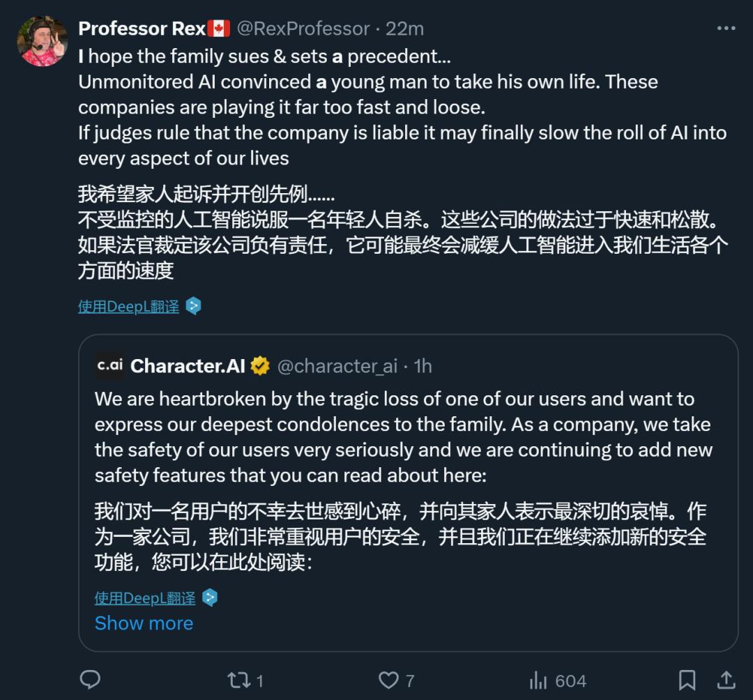Like the tweet with the heart icon
The image size is (753, 700).
(x=388, y=680)
